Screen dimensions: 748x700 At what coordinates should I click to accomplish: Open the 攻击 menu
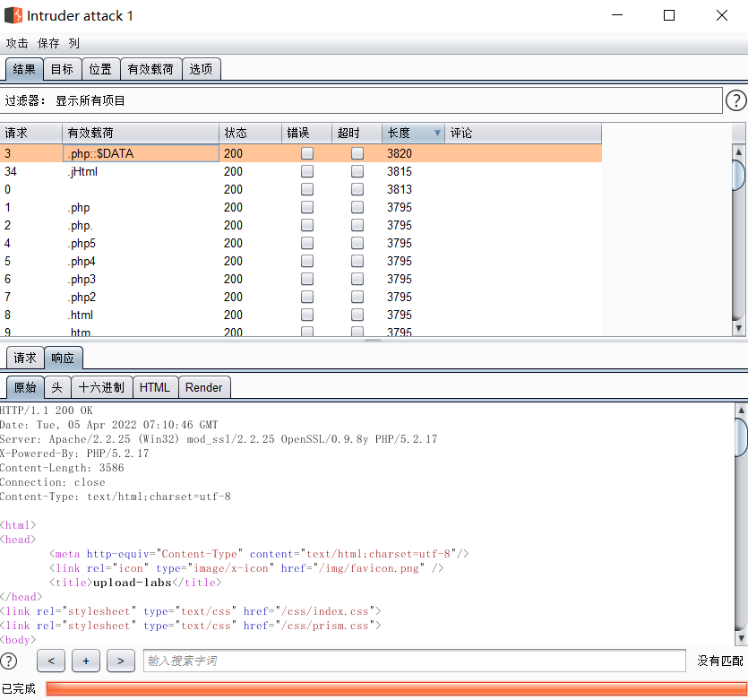(x=17, y=43)
